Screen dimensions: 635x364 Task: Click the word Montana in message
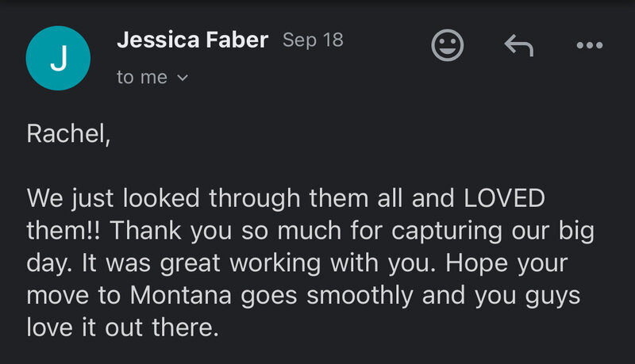pos(181,295)
